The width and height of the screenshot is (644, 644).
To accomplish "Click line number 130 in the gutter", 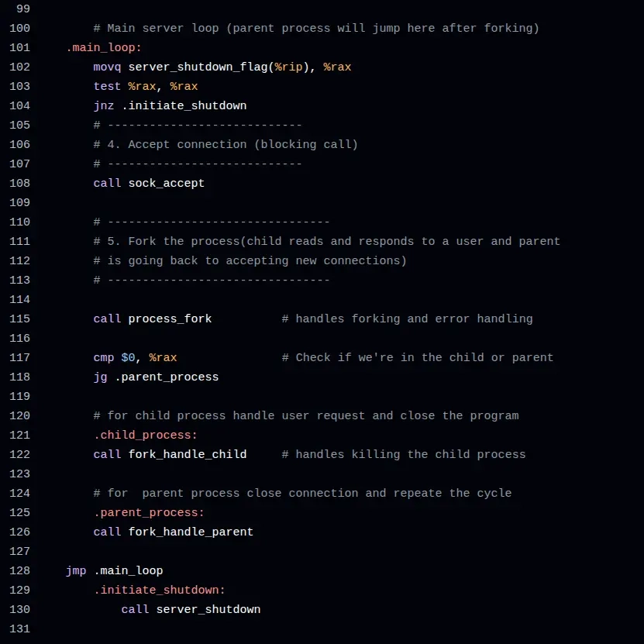I will 19,609.
